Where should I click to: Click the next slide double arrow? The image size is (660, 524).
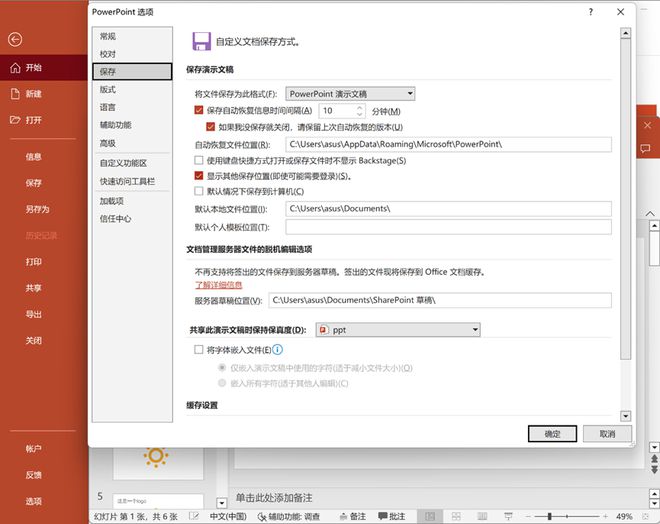[654, 469]
